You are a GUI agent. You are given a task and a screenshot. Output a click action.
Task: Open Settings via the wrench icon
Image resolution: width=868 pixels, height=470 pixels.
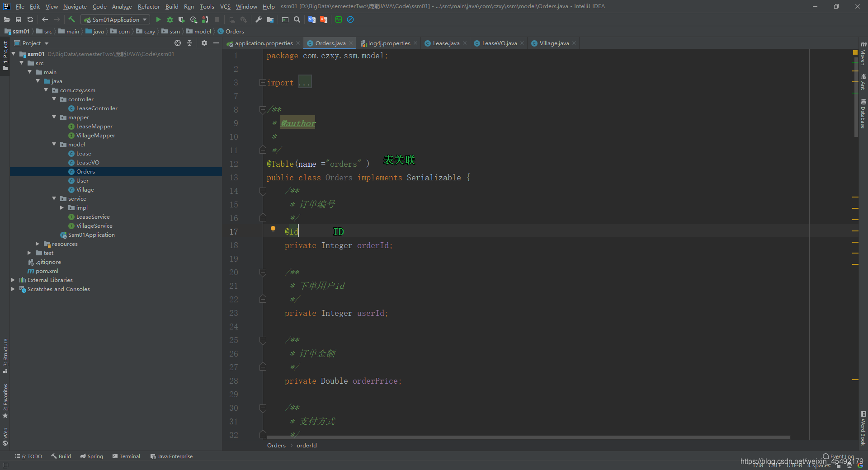[x=259, y=19]
